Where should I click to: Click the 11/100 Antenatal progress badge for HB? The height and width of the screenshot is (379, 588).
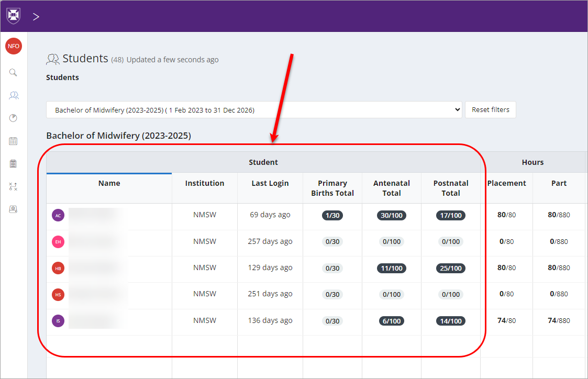(392, 268)
